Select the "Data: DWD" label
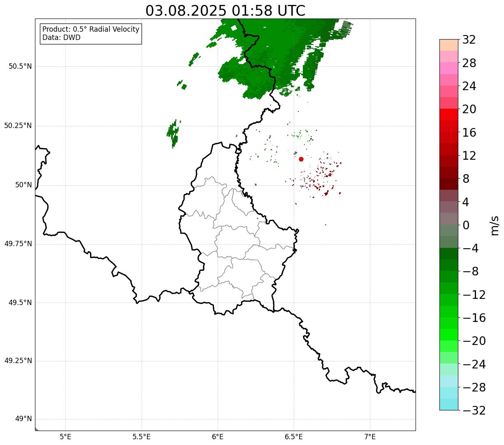504x445 pixels. [61, 37]
